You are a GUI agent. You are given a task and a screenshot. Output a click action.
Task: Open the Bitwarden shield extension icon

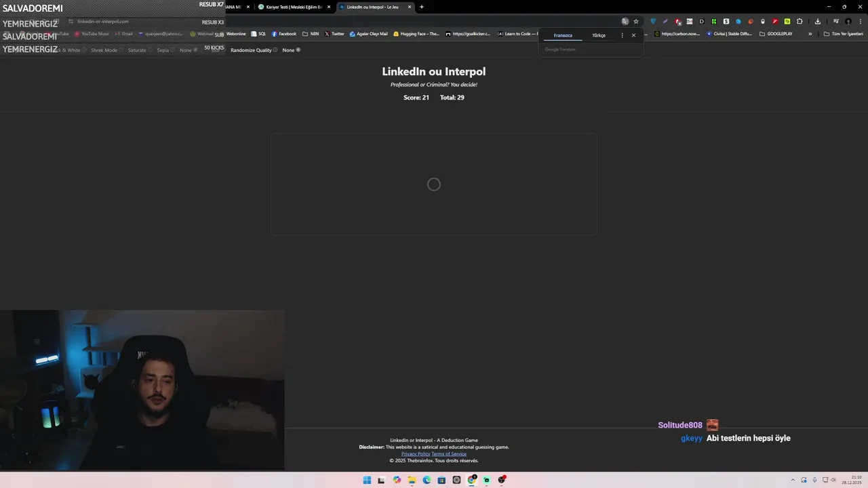[653, 21]
